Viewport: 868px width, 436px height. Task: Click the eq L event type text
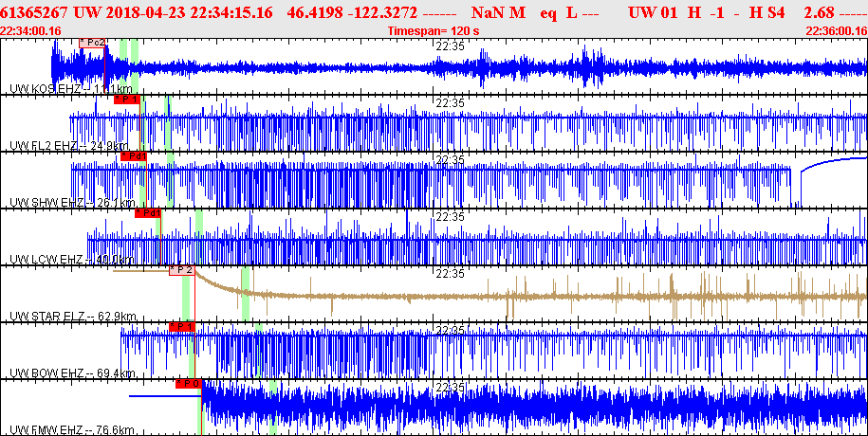[x=559, y=12]
